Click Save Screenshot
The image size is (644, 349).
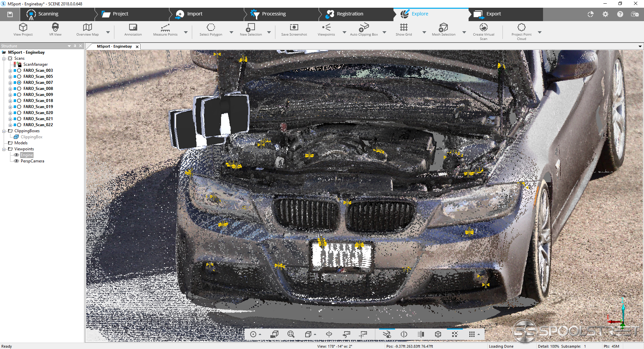pyautogui.click(x=294, y=30)
